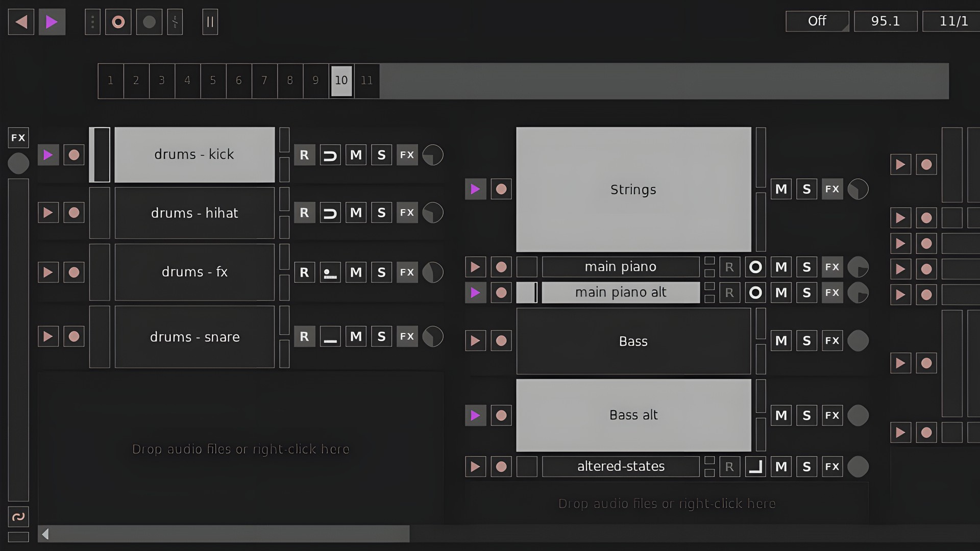Image resolution: width=980 pixels, height=551 pixels.
Task: Select bar 1 in the sequencer strip
Action: click(x=110, y=81)
